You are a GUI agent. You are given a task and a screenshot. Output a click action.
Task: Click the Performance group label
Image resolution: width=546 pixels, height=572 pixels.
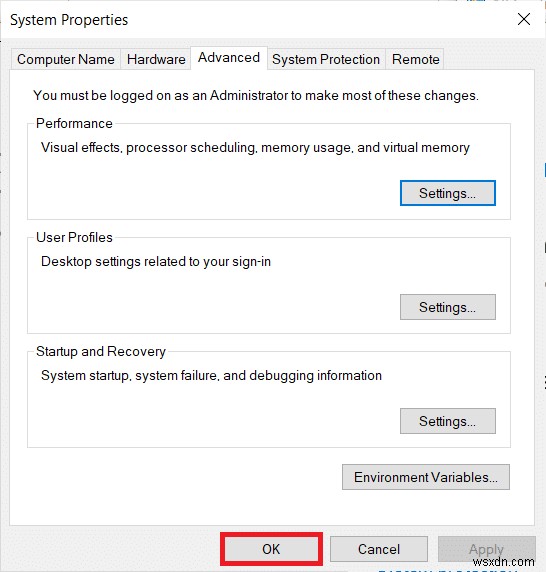tap(74, 124)
